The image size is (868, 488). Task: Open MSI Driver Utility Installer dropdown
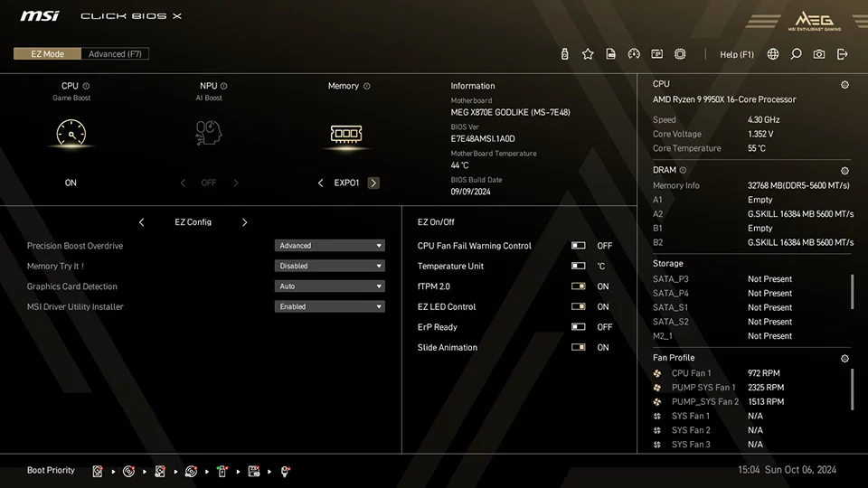pyautogui.click(x=329, y=306)
